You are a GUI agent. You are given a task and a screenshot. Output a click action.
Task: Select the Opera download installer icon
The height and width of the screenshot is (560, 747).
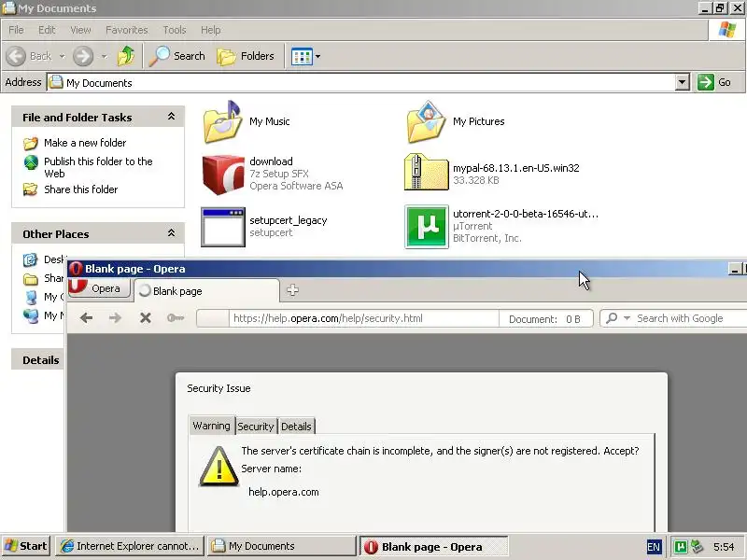coord(223,175)
